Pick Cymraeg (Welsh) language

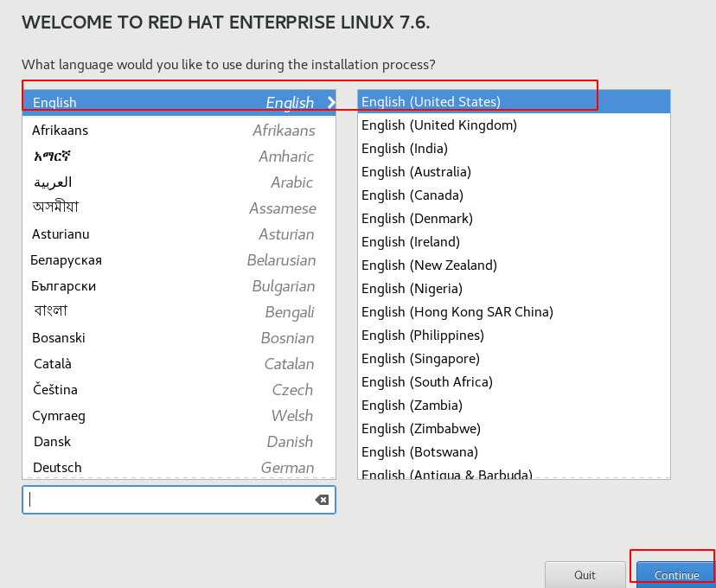pos(179,416)
